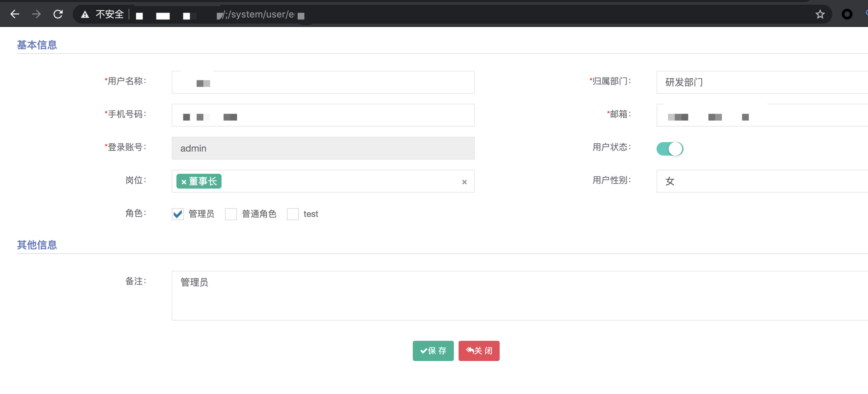Check the test role checkbox
Image resolution: width=868 pixels, height=394 pixels.
coord(293,214)
